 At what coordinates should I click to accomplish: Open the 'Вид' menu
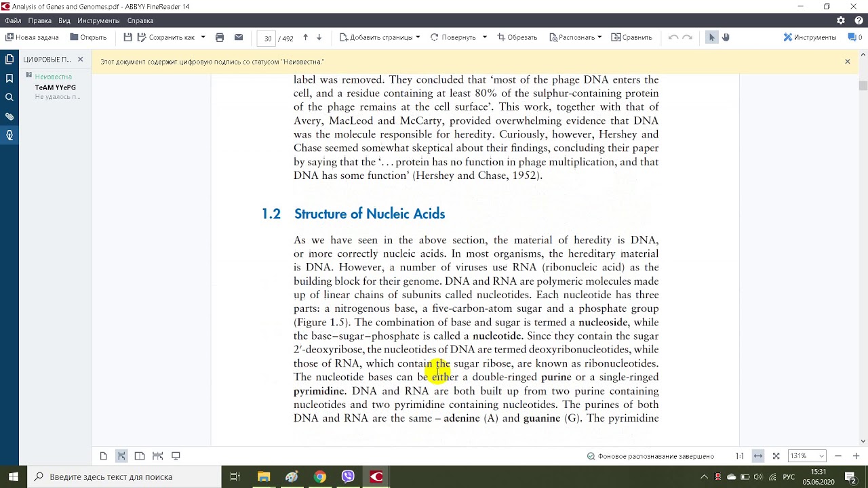tap(64, 21)
